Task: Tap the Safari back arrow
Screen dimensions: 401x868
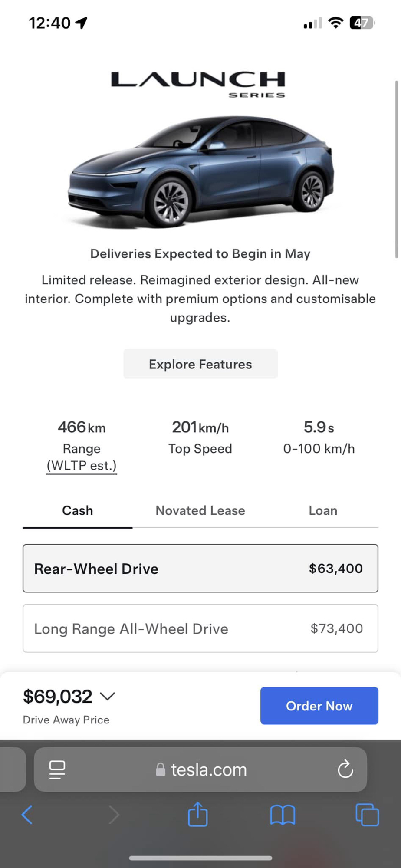Action: click(x=27, y=815)
